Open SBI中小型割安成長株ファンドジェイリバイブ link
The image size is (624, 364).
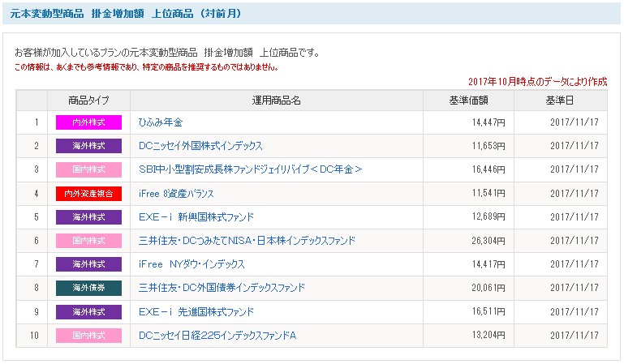coord(250,169)
